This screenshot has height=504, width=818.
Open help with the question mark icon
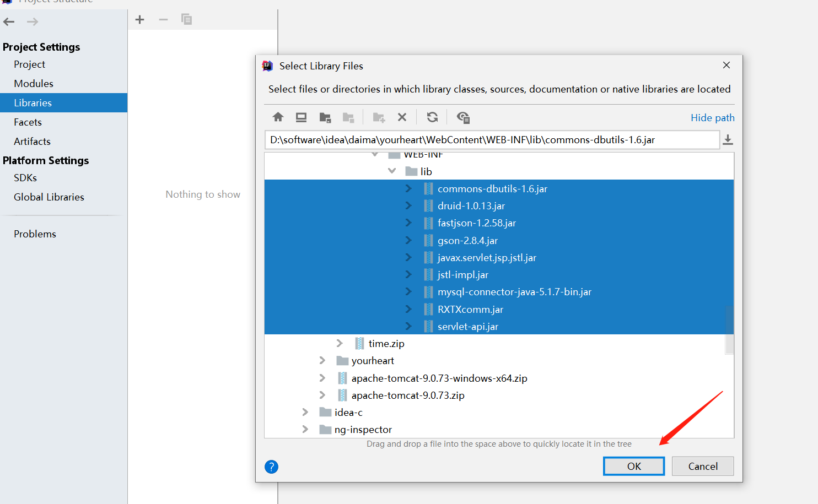pyautogui.click(x=271, y=467)
